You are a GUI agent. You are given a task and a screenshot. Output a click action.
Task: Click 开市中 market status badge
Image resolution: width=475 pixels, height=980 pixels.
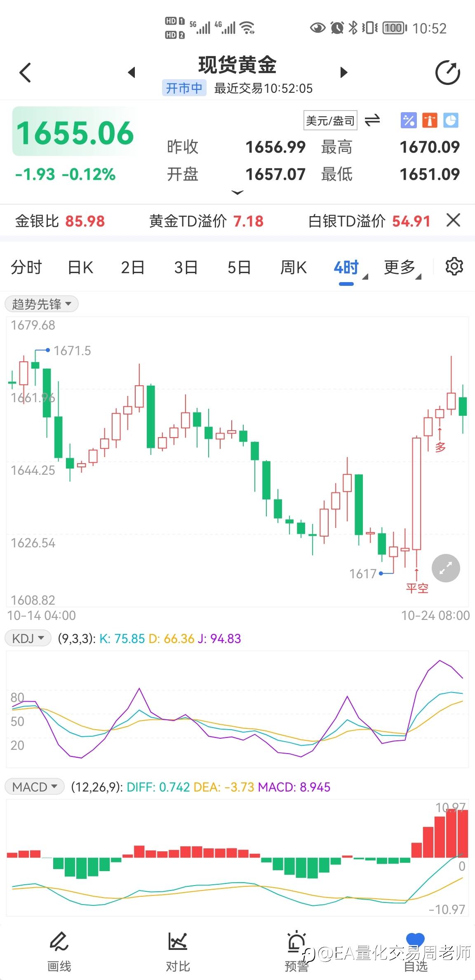pos(184,88)
